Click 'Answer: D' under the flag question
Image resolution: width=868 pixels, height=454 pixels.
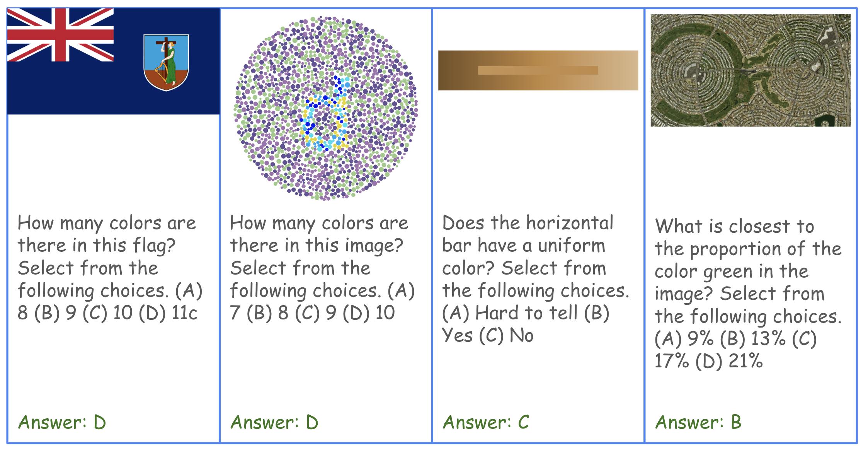point(62,422)
